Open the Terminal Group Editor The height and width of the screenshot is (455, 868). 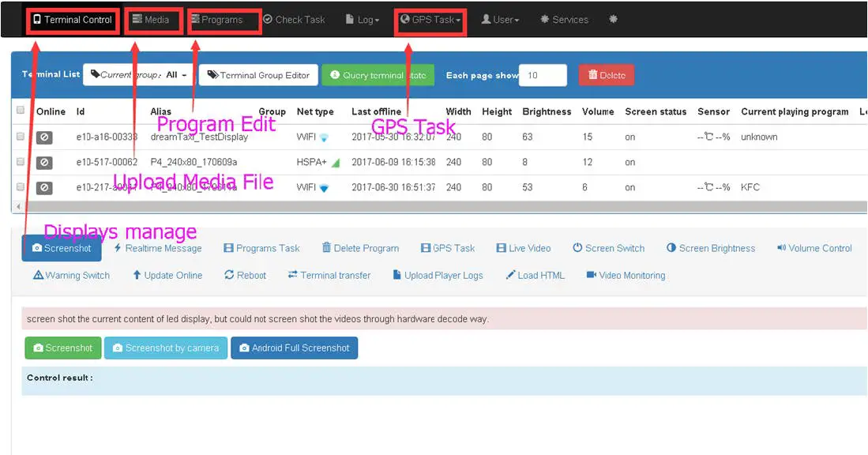258,75
